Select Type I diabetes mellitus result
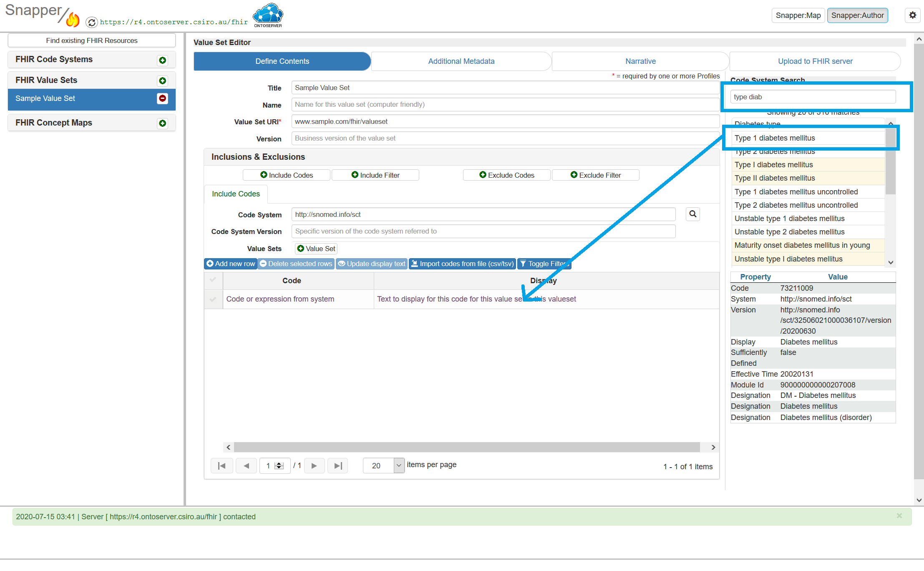Screen dimensions: 924x571 click(x=808, y=165)
